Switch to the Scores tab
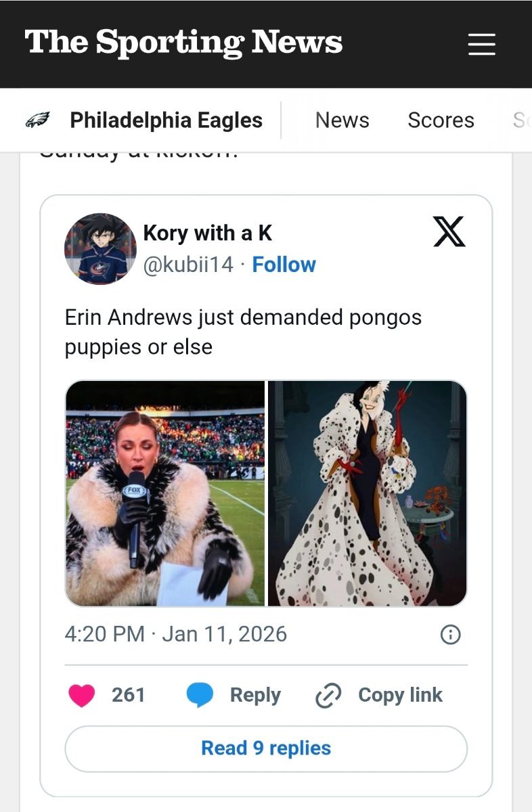 coord(441,120)
